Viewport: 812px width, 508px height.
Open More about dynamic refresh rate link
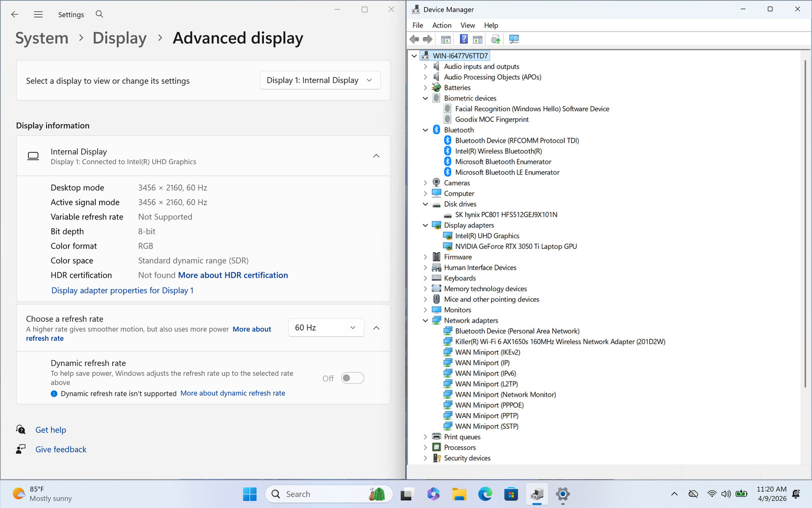click(232, 393)
